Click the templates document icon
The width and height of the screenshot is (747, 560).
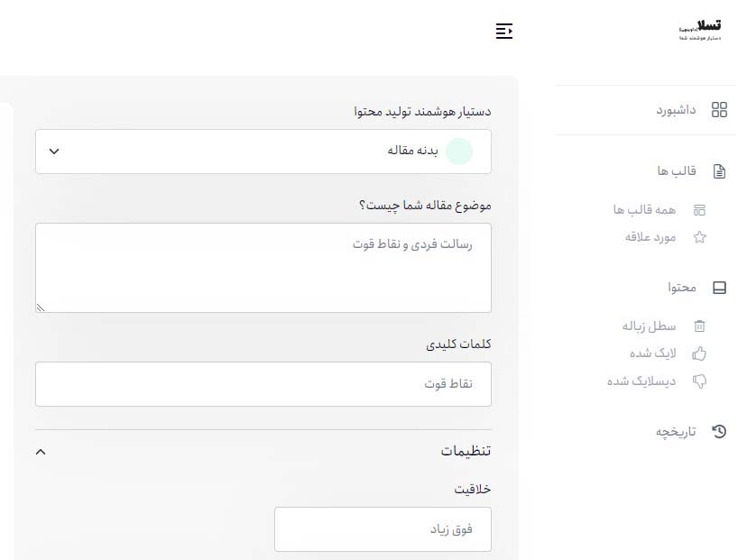[x=719, y=171]
